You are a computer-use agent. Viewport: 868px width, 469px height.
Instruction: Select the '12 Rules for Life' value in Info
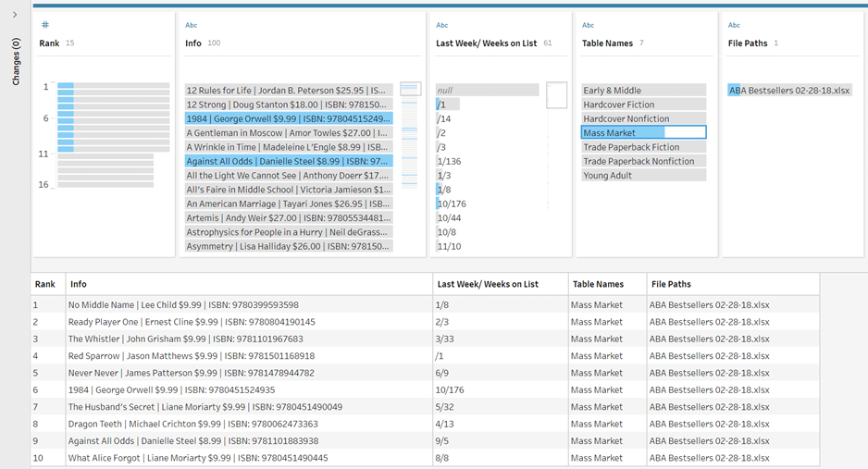[x=289, y=90]
